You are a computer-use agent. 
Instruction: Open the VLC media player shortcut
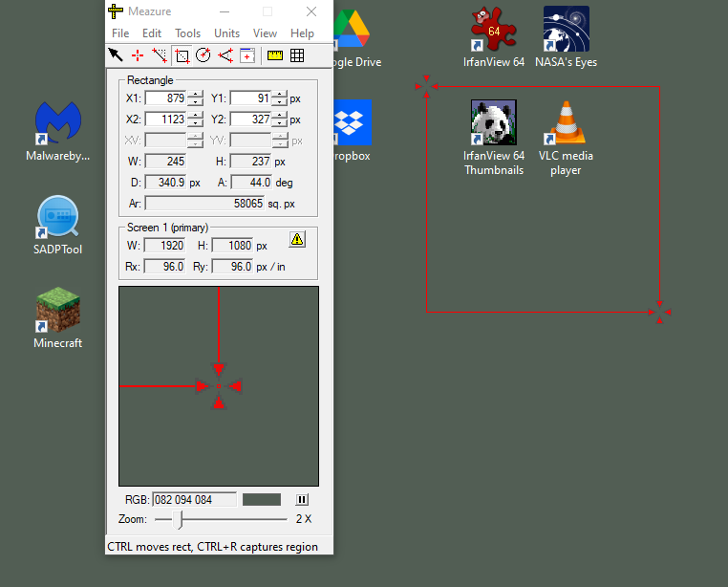[x=566, y=138]
